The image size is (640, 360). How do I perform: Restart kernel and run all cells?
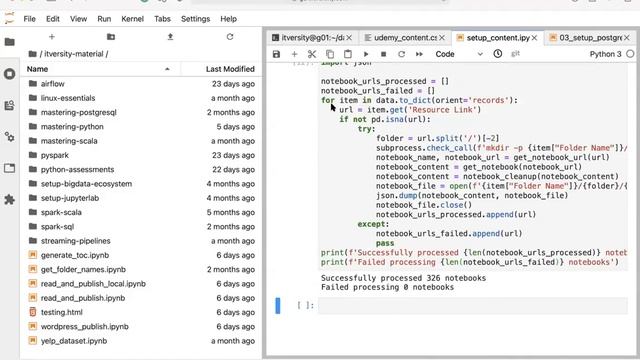(x=419, y=54)
